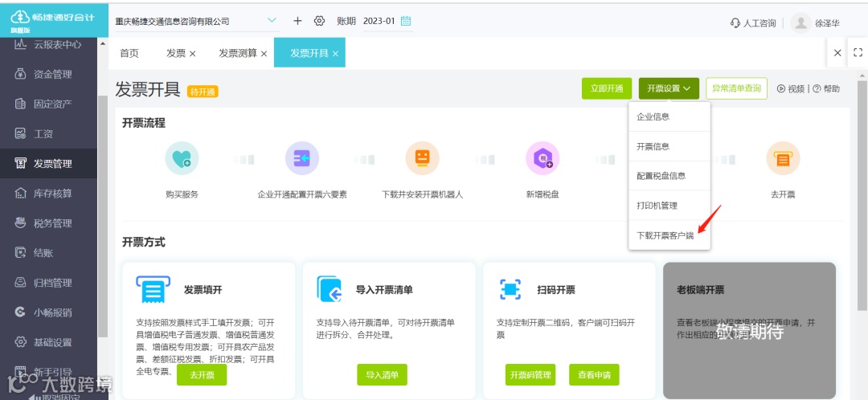Screen dimensions: 868x400
Task: Click the 扫码开票 scan icon
Action: coord(510,289)
